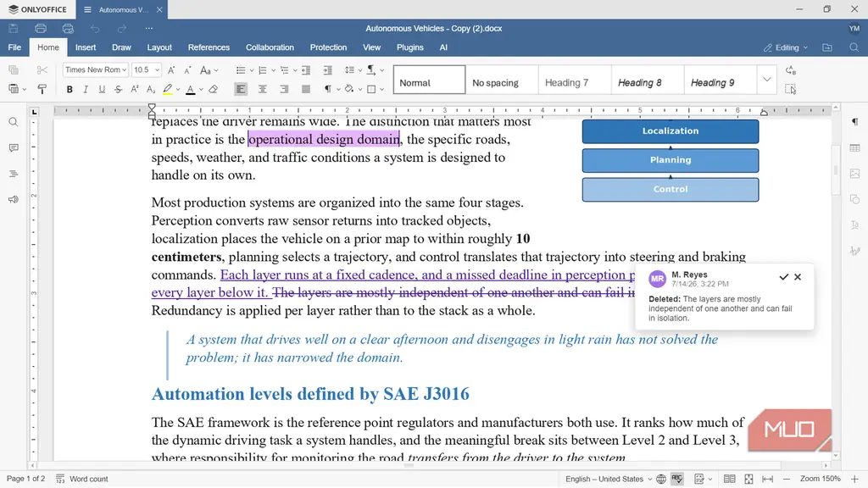Open the Comments panel in left sidebar

point(14,147)
